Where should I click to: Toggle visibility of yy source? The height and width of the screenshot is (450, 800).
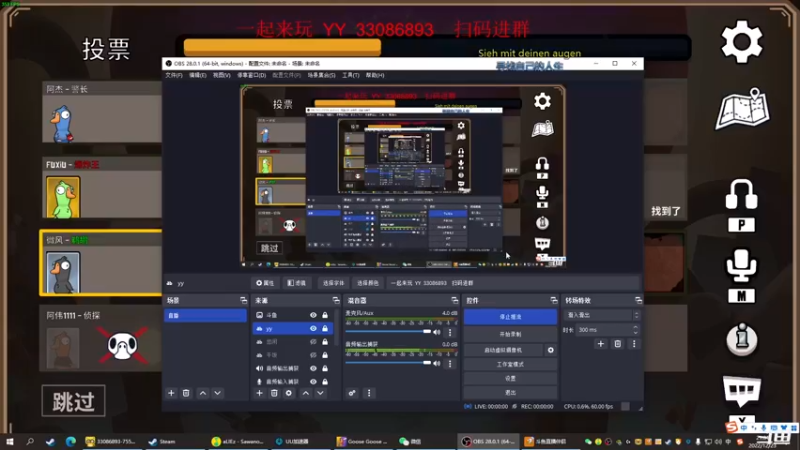[313, 329]
